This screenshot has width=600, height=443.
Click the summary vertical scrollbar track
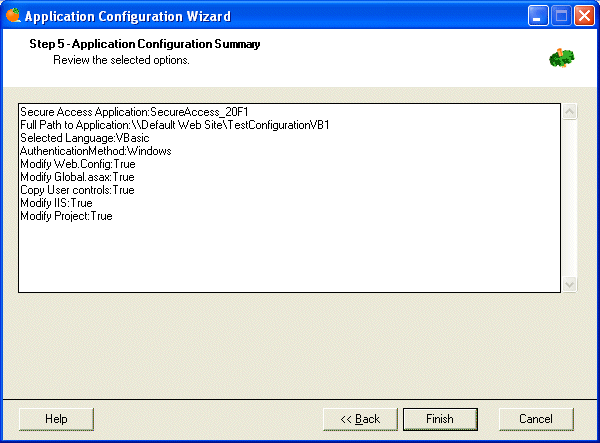570,198
